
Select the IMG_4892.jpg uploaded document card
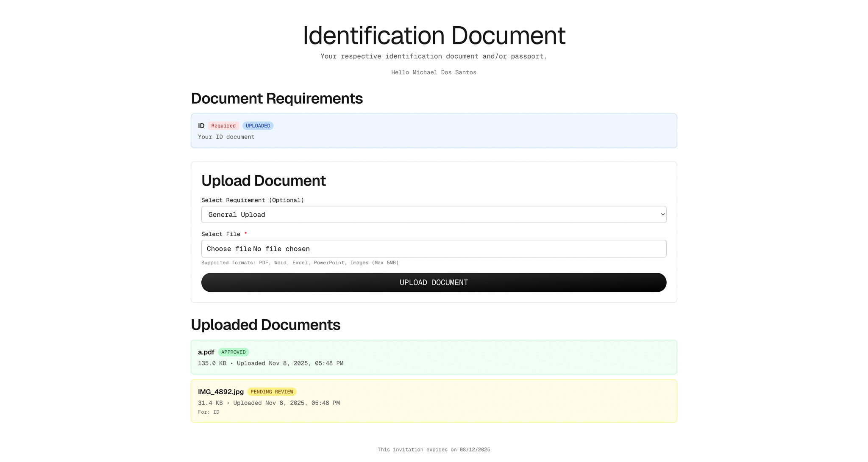(x=434, y=401)
